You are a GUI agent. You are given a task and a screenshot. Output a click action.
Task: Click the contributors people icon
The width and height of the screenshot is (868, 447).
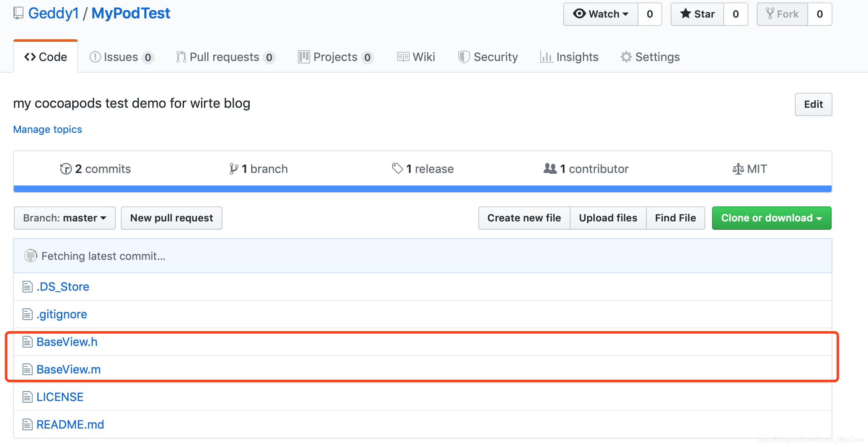click(550, 168)
